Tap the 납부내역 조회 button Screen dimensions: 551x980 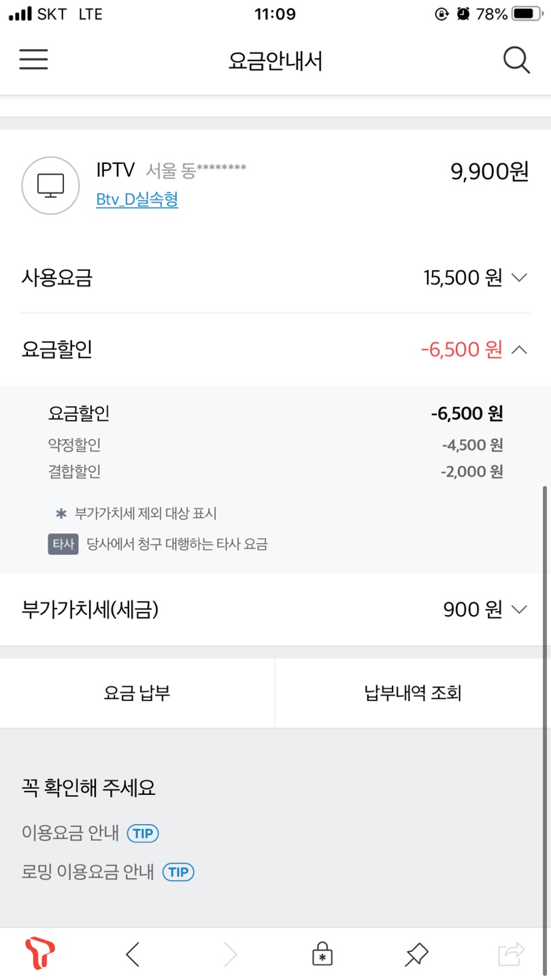tap(413, 693)
